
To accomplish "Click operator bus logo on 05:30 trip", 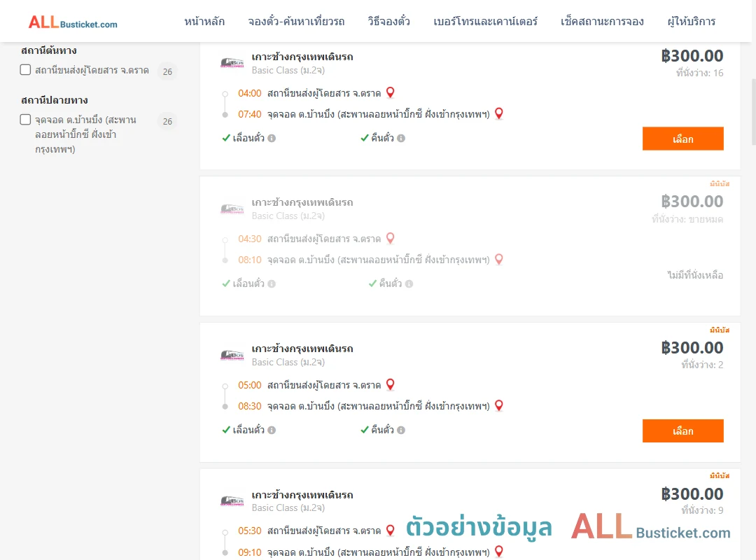I will (x=232, y=500).
